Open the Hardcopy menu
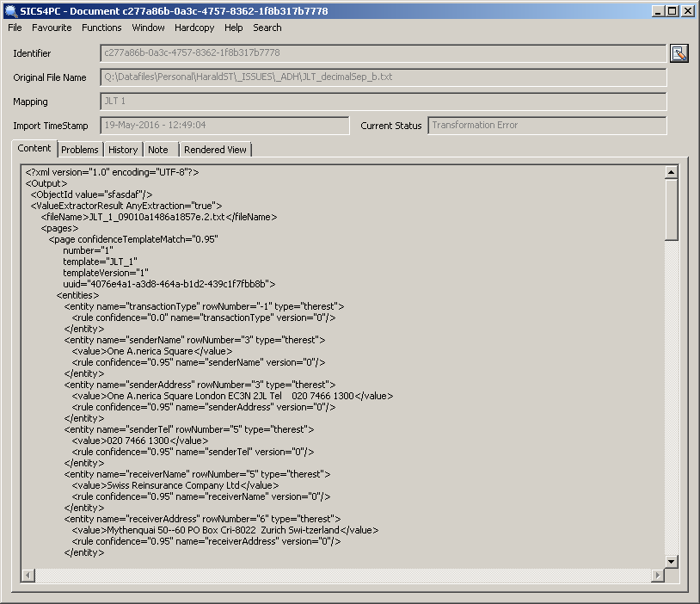This screenshot has width=700, height=604. [194, 28]
